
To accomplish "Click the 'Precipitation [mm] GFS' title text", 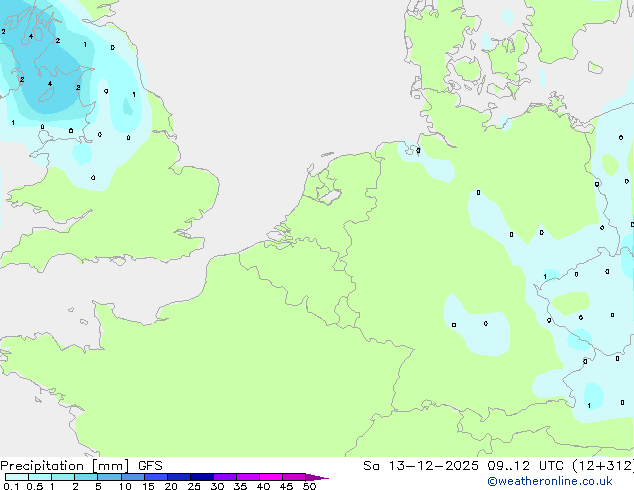I will (81, 466).
